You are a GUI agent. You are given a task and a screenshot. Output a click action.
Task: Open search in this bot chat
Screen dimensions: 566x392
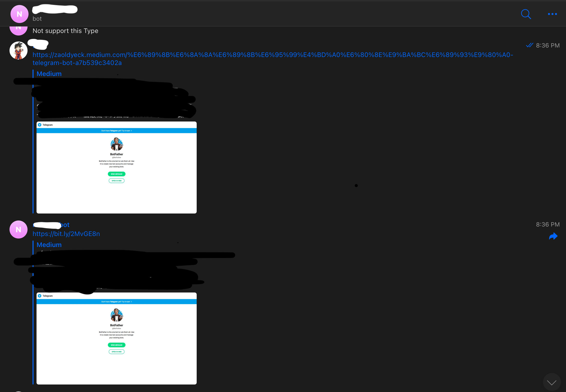pos(526,14)
